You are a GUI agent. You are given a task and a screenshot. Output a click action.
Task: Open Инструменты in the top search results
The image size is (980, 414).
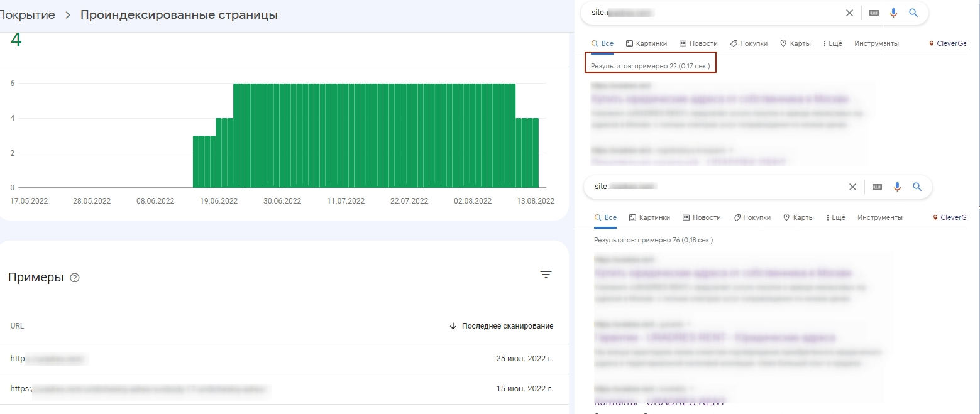[x=876, y=43]
